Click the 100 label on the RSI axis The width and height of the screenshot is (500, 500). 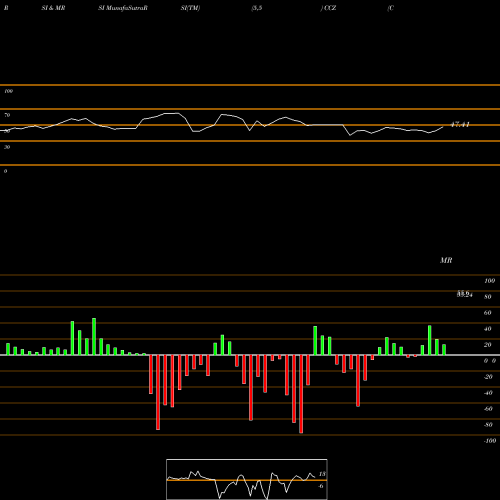(x=8, y=91)
